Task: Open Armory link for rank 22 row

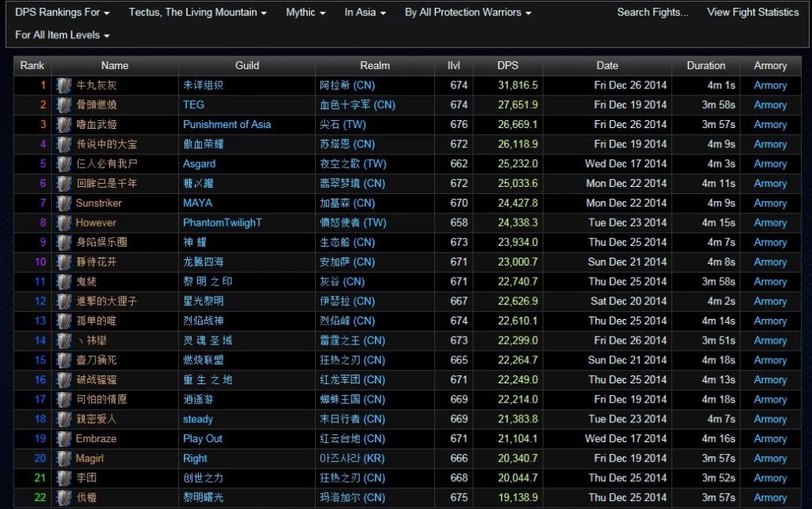Action: coord(770,498)
